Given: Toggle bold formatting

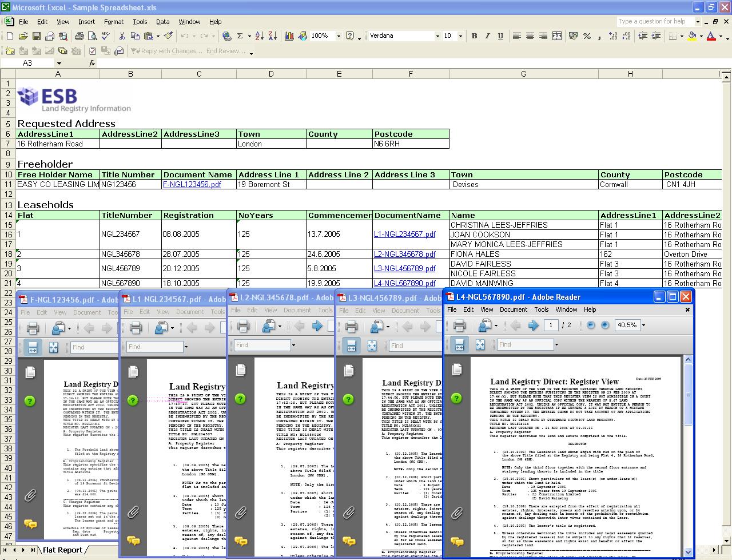Looking at the screenshot, I should [474, 36].
